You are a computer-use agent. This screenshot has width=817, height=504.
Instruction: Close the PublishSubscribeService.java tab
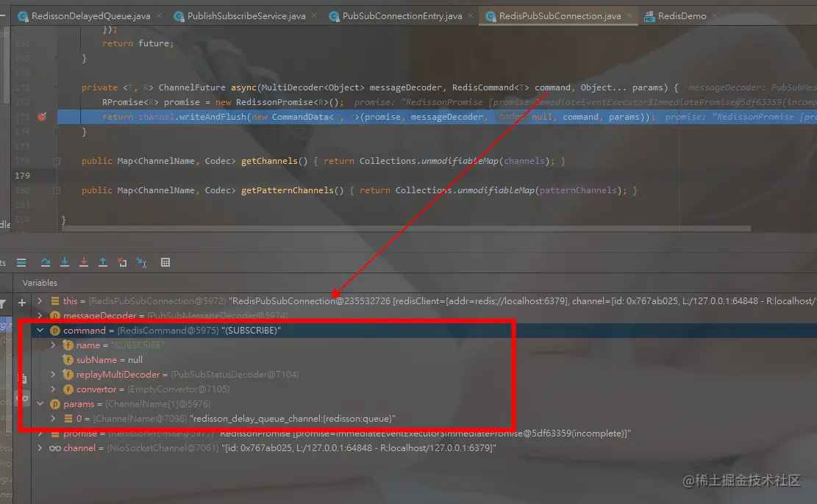314,15
